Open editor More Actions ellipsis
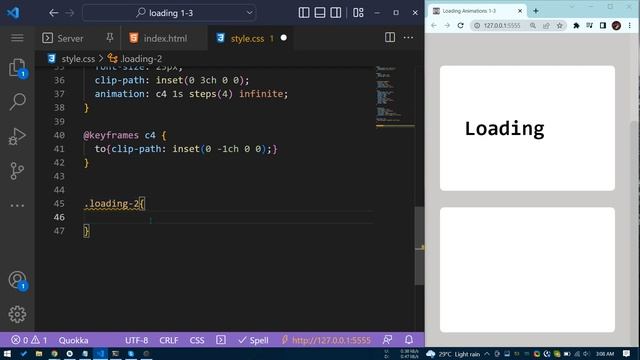The height and width of the screenshot is (360, 640). point(408,38)
